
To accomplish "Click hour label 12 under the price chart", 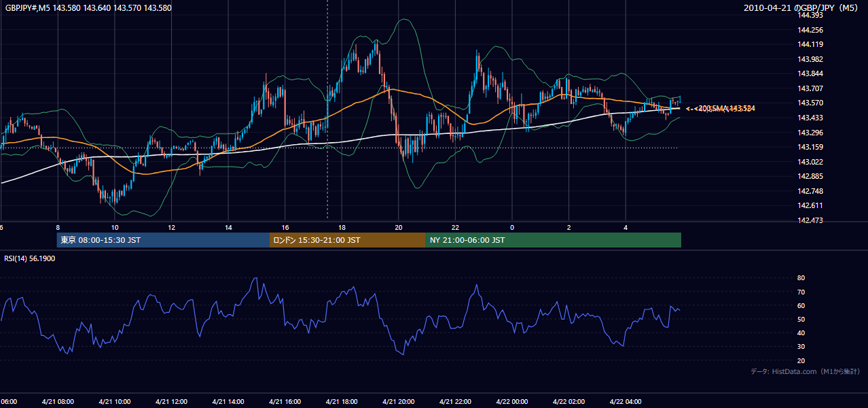I will coord(172,227).
